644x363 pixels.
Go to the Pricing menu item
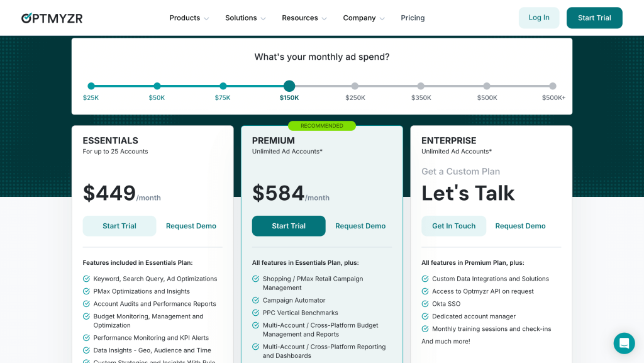(x=413, y=18)
